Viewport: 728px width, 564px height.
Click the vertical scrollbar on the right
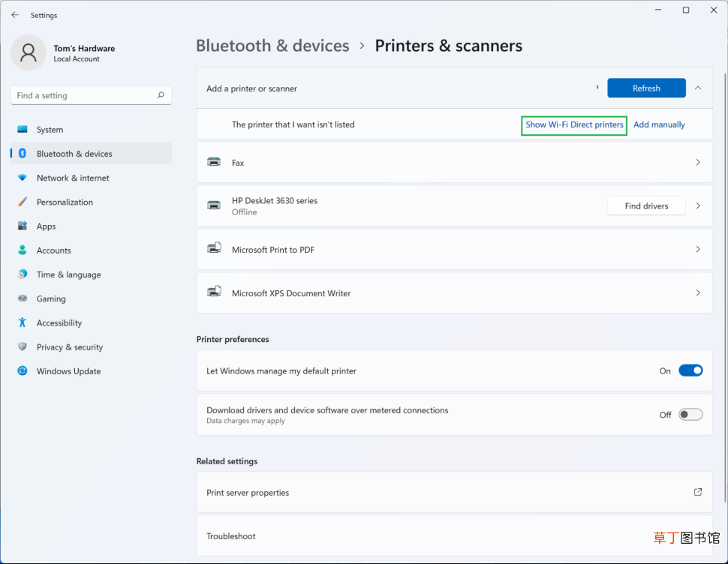pyautogui.click(x=725, y=287)
